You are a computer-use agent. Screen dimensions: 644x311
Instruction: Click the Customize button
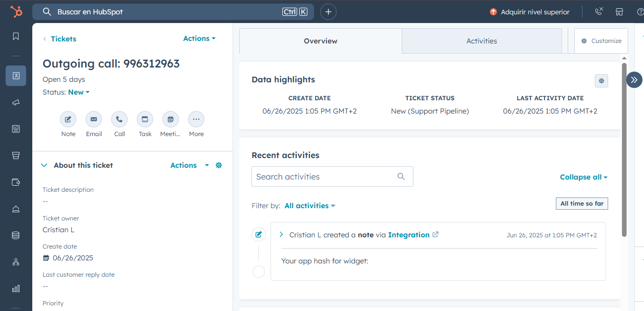coord(601,41)
